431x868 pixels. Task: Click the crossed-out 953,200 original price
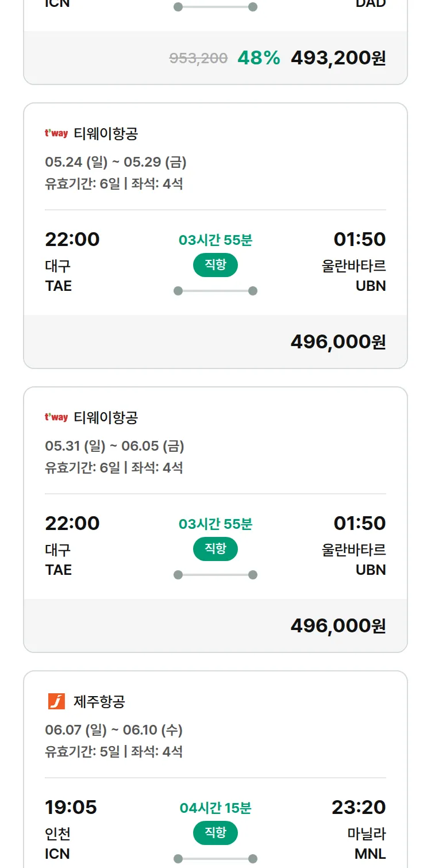[198, 58]
